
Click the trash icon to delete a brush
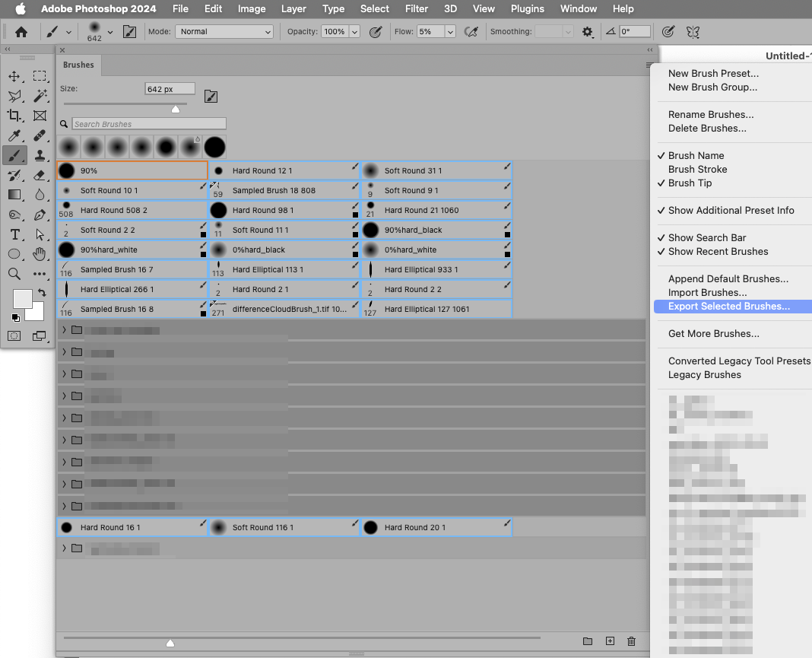tap(631, 641)
